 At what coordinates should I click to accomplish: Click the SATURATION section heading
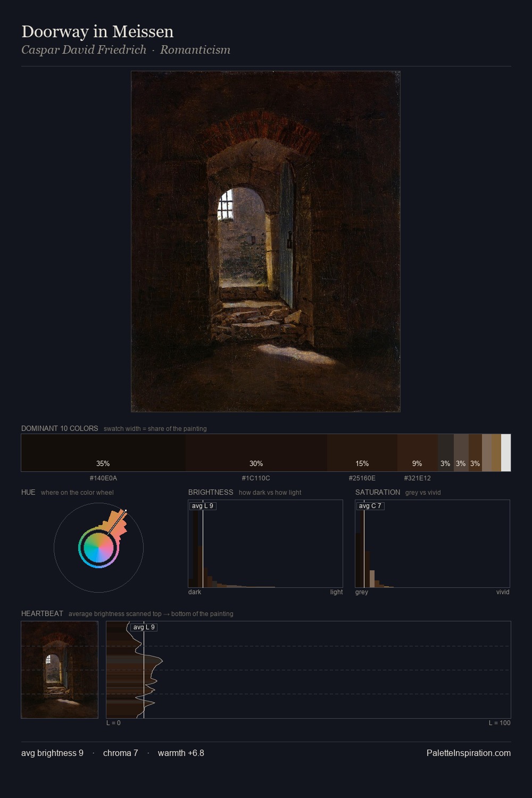[x=378, y=492]
